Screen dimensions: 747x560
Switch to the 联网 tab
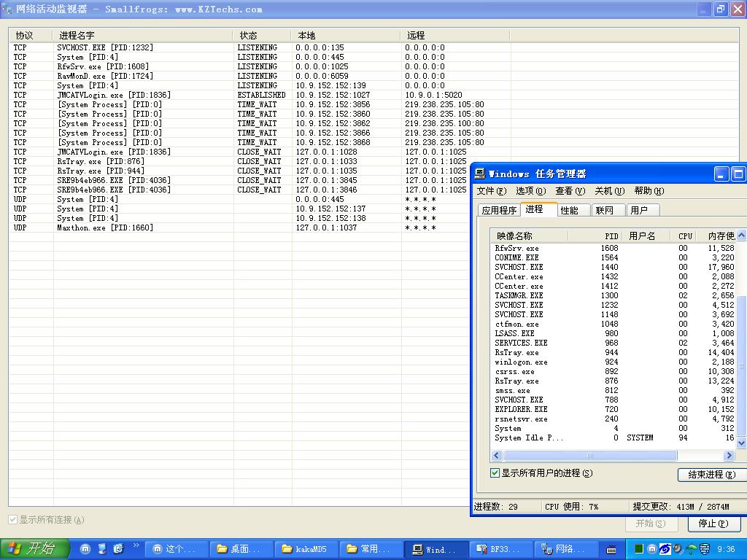coord(605,210)
